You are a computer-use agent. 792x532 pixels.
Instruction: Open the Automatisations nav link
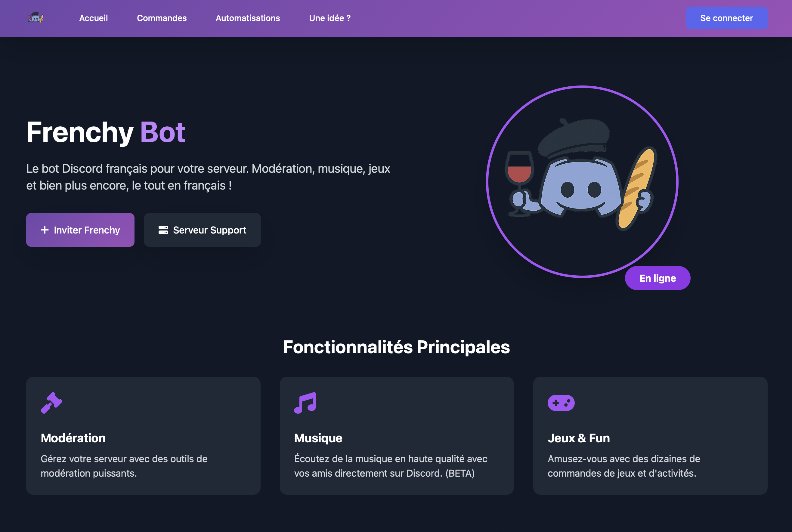coord(248,18)
